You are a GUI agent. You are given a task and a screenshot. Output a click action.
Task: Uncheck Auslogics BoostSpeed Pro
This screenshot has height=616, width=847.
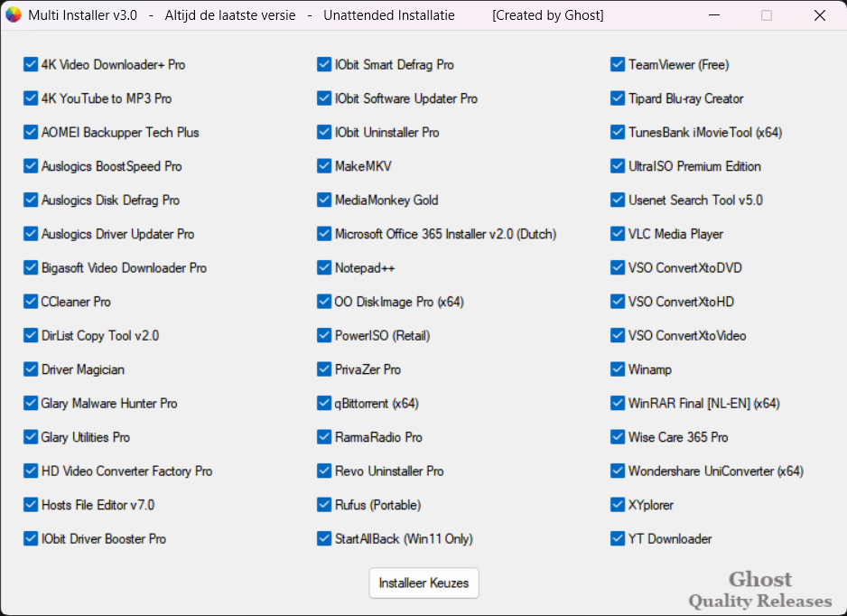pos(31,166)
